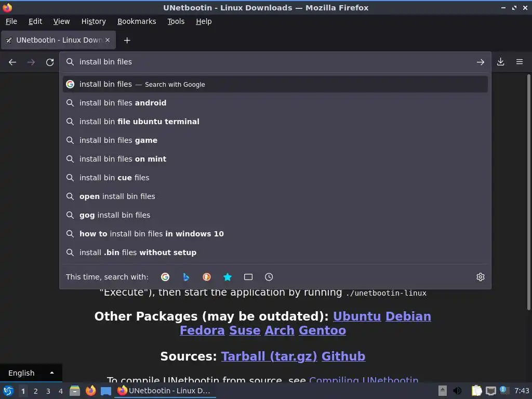Search open Tabs using the tab icon

tap(248, 277)
